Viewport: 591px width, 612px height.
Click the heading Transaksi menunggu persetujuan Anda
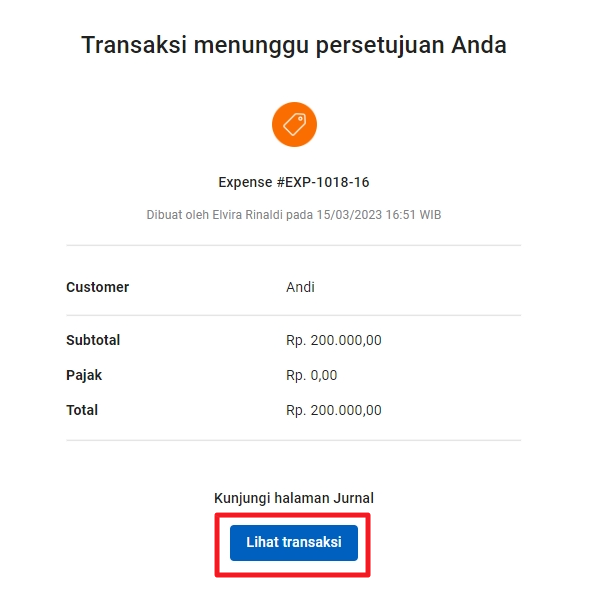tap(294, 45)
